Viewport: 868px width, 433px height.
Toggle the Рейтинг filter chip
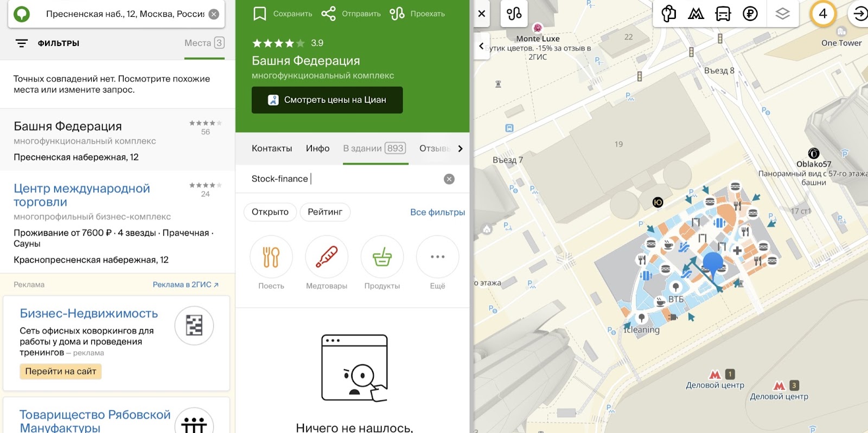point(325,212)
